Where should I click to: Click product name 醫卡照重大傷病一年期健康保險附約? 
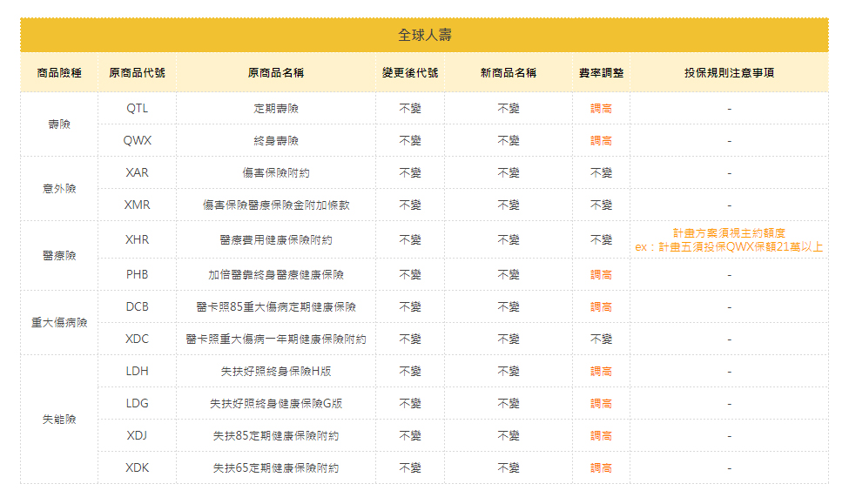276,339
